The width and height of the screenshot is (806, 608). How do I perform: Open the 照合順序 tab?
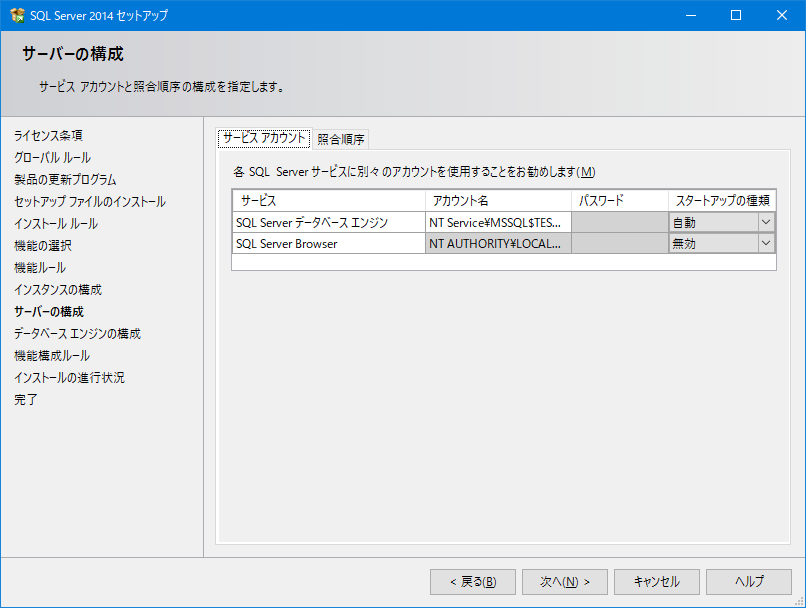click(341, 139)
